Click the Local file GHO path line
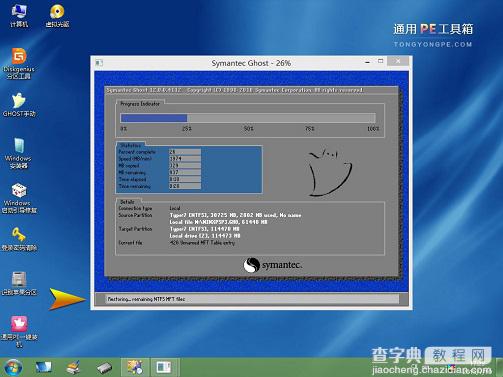Screen dimensions: 503x377 coord(218,222)
